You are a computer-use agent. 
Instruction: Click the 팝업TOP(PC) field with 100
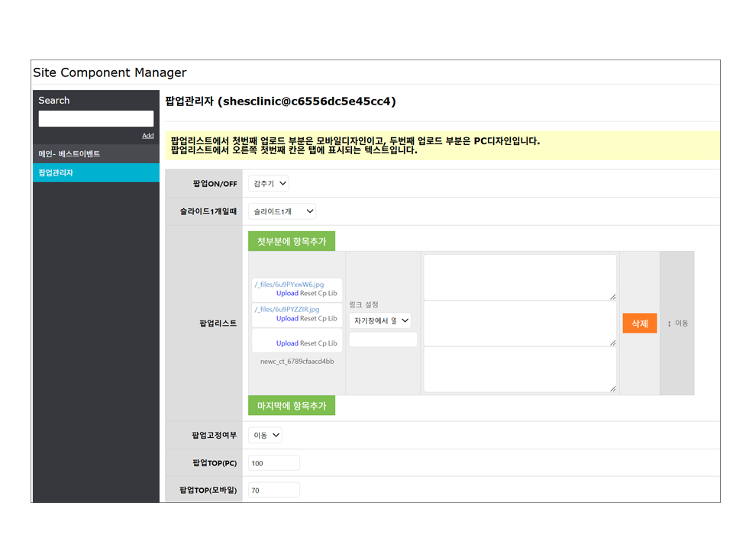click(273, 463)
